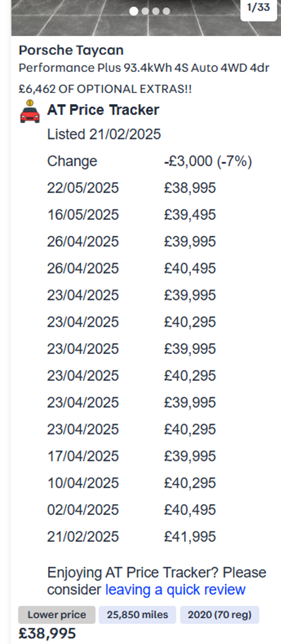Select the '2020 (70 reg)' tag

tap(219, 615)
